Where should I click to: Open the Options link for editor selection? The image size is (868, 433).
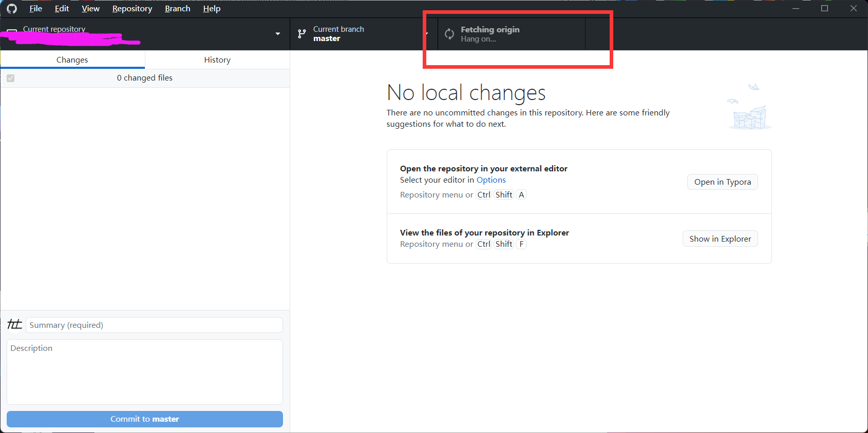(491, 180)
